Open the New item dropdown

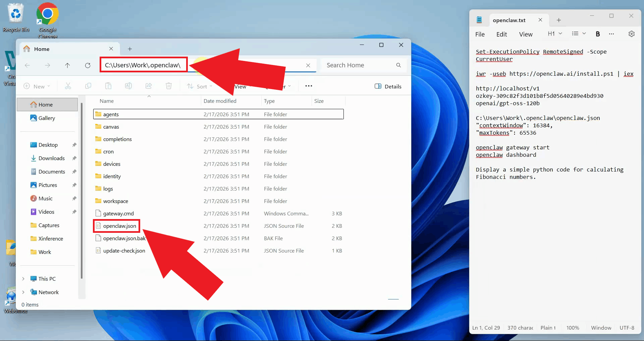coord(37,86)
